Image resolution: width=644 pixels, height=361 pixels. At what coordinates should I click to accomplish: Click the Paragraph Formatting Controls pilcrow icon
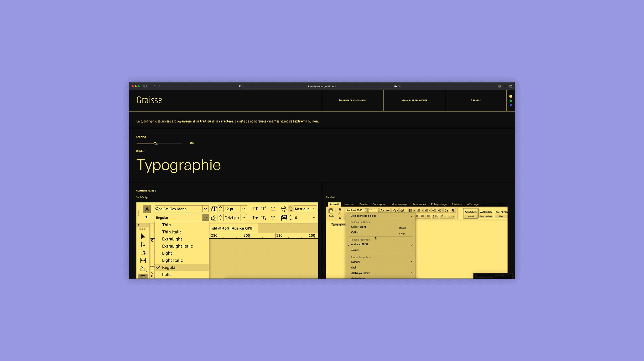click(147, 217)
